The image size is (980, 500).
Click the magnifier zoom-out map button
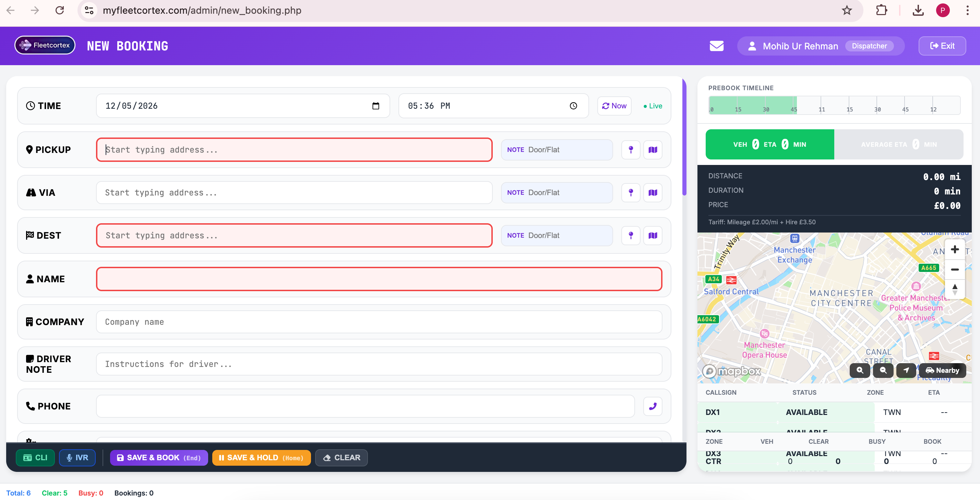883,370
